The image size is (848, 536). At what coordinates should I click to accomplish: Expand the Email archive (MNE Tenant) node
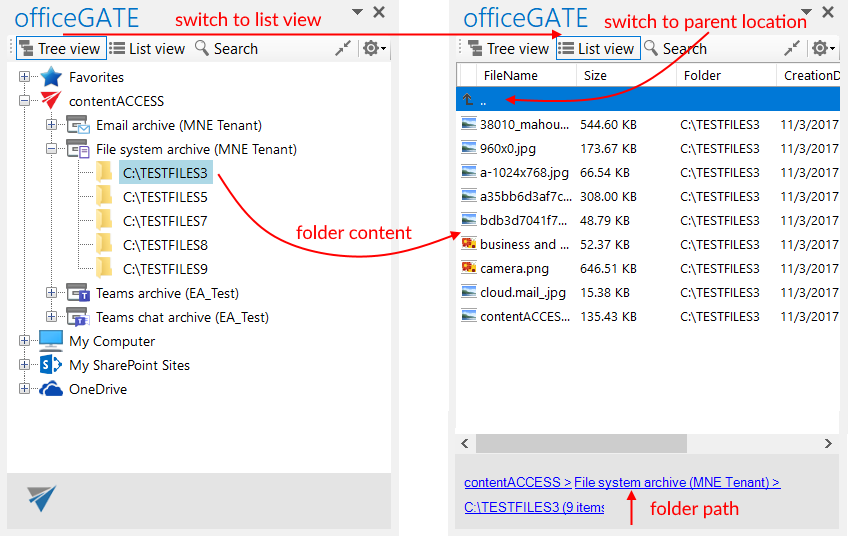pos(52,125)
